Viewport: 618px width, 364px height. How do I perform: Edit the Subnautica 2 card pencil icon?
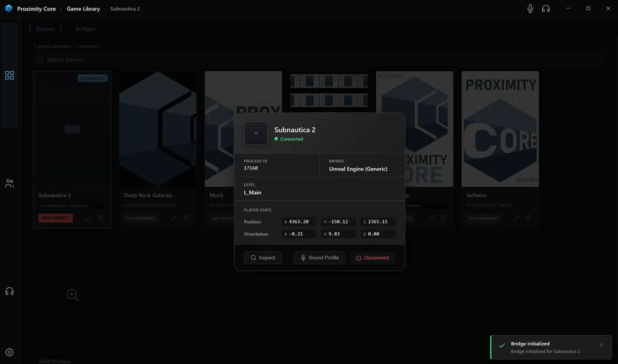[x=88, y=218]
